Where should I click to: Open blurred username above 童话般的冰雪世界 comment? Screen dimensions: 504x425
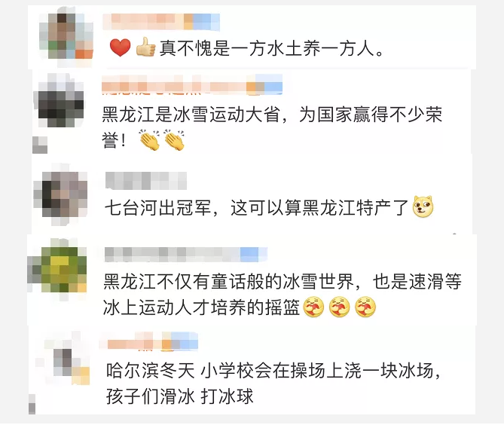coord(186,255)
